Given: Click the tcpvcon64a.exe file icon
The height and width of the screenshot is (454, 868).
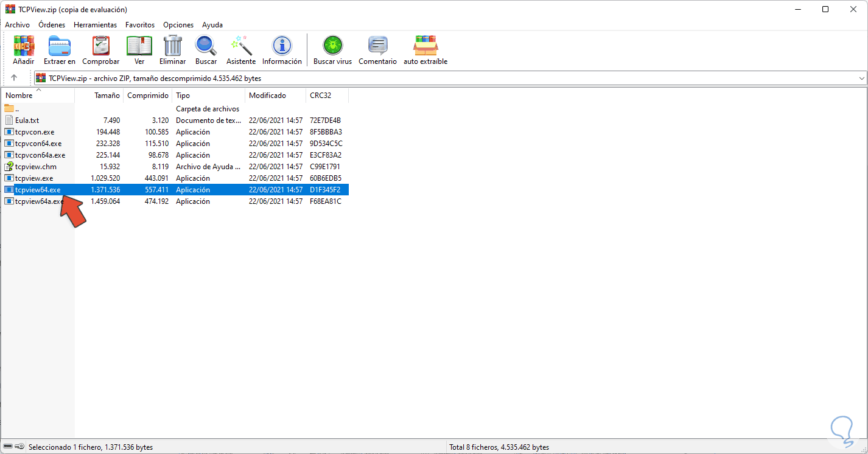Looking at the screenshot, I should pyautogui.click(x=9, y=155).
